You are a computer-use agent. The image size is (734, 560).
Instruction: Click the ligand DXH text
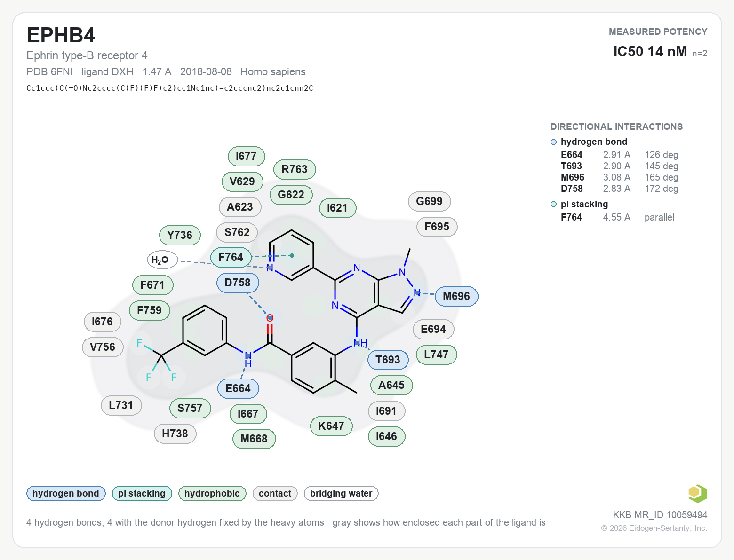click(x=107, y=71)
